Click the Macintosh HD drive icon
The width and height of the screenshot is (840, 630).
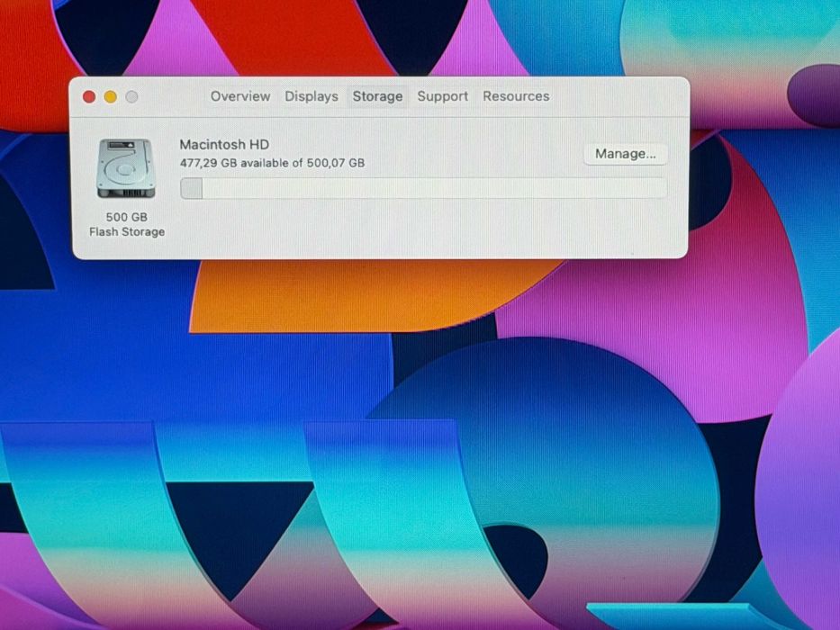click(126, 169)
